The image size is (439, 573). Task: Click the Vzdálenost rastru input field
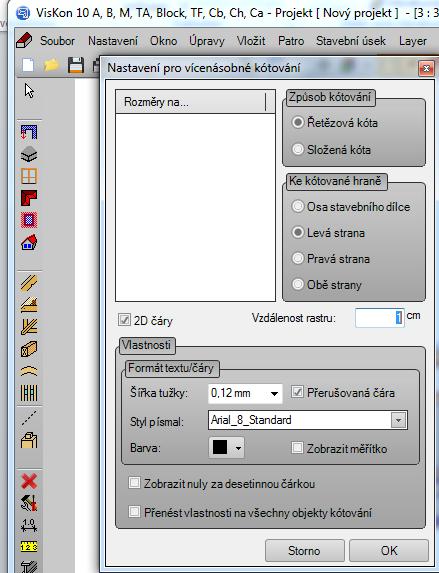pos(380,317)
